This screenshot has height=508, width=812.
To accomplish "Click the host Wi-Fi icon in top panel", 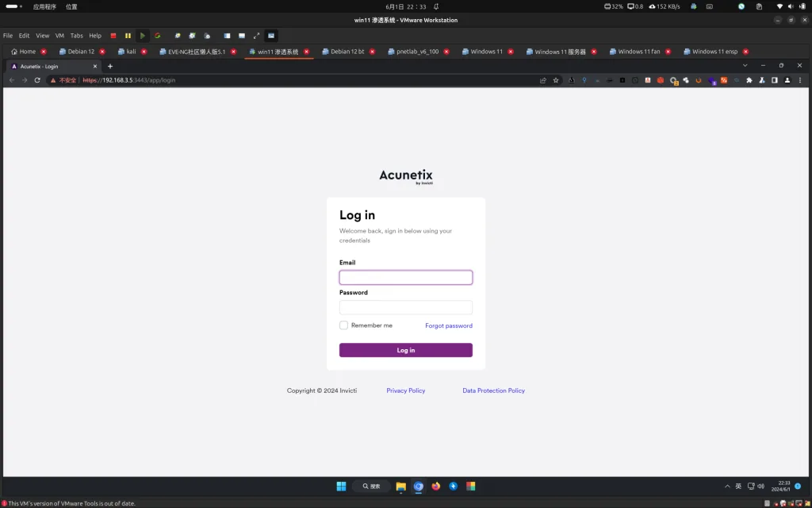I will click(x=779, y=6).
